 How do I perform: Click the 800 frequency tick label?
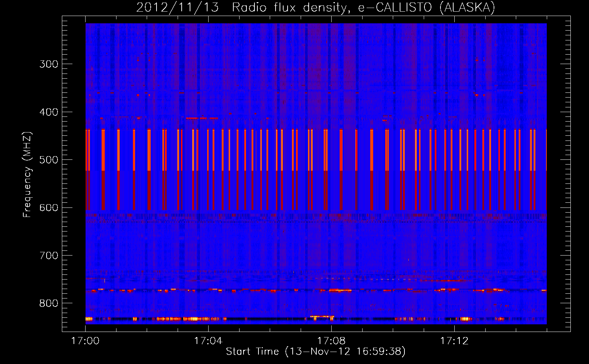coord(49,304)
